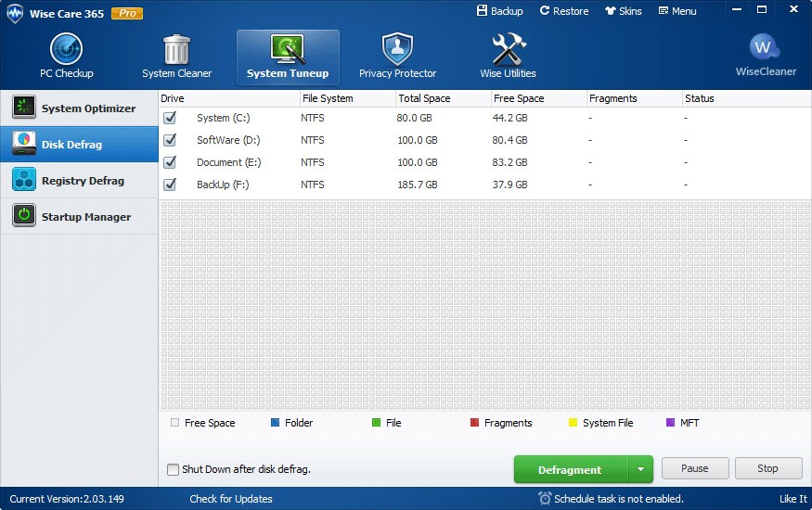812x510 pixels.
Task: Click the 80.0 GB total space value
Action: coord(414,118)
